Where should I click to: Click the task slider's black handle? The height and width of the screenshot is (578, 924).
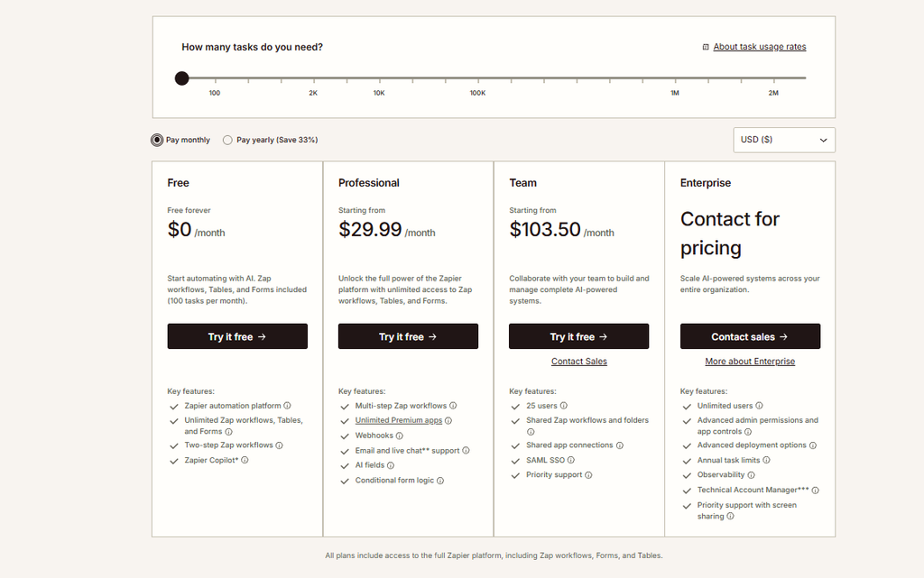182,78
